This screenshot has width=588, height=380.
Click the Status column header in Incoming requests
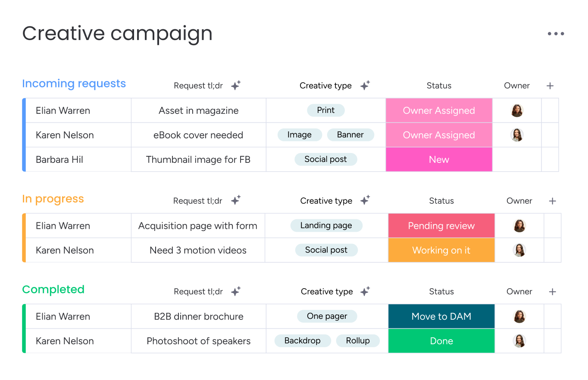coord(439,86)
